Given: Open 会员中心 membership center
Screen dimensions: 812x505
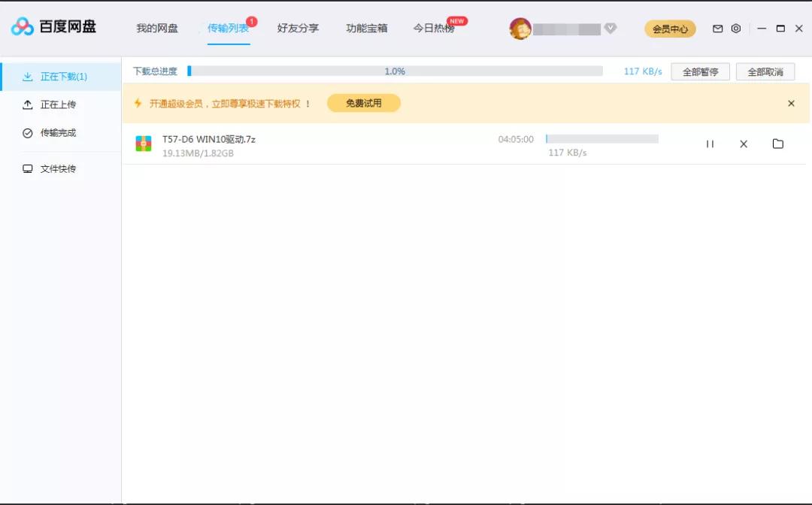Looking at the screenshot, I should tap(670, 29).
